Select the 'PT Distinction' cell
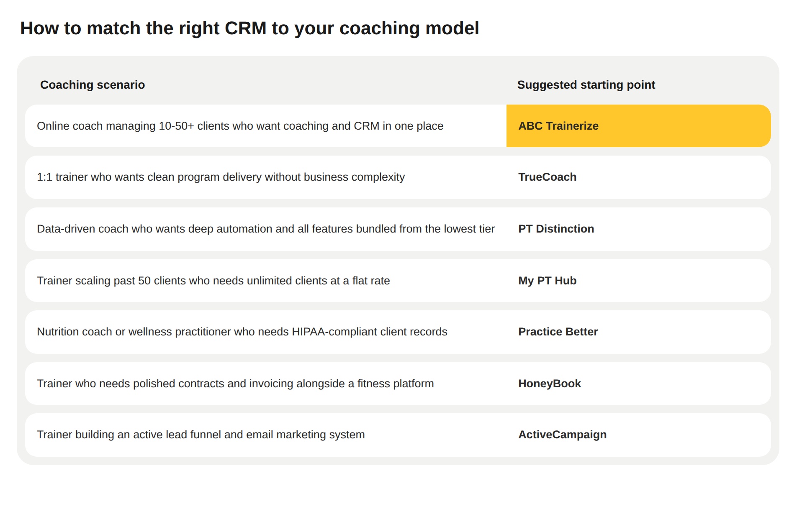797x532 pixels. [638, 229]
